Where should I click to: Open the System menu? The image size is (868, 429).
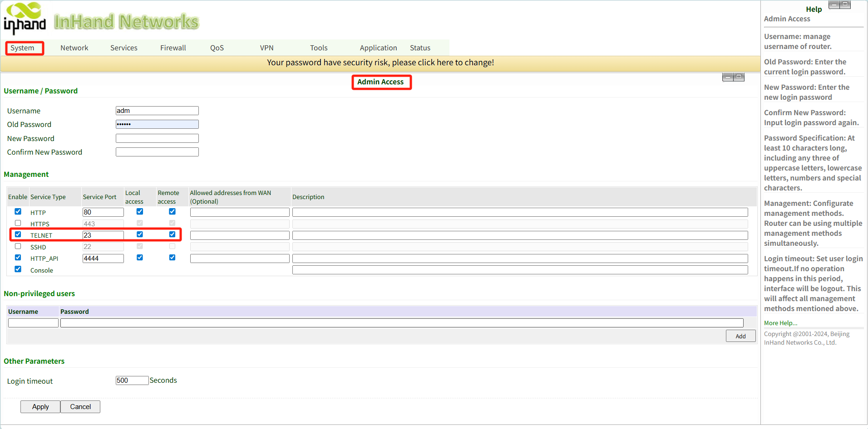[x=22, y=48]
